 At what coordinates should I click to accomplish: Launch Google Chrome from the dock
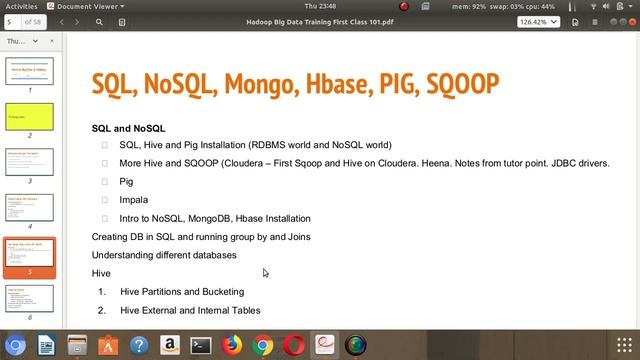(263, 345)
